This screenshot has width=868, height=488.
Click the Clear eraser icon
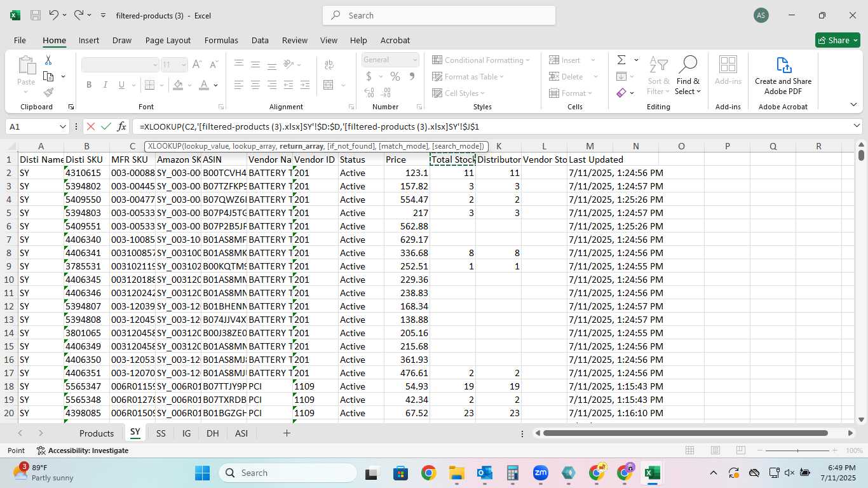(x=621, y=93)
